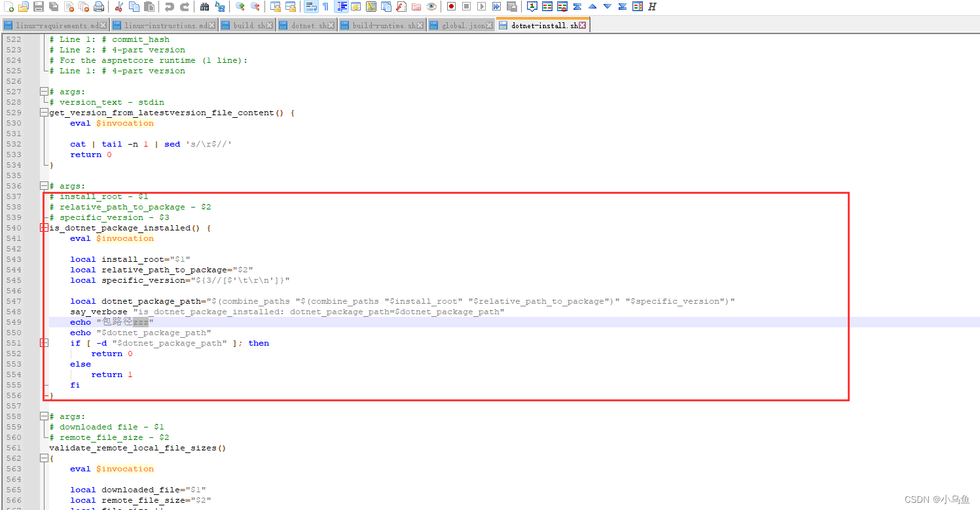
Task: Collapse the get_version_from_latestversion_file_content fold
Action: (43, 113)
